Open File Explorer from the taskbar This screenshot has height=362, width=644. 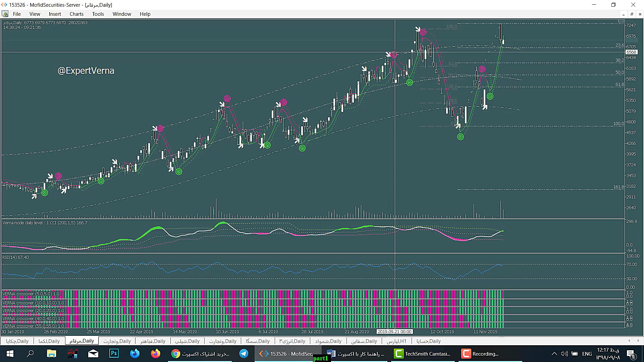pyautogui.click(x=51, y=354)
